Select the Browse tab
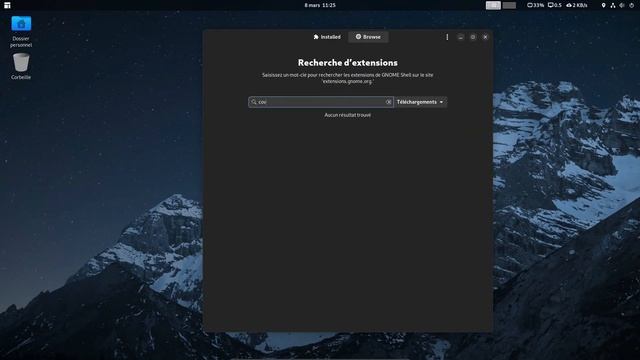The image size is (640, 360). [x=368, y=37]
